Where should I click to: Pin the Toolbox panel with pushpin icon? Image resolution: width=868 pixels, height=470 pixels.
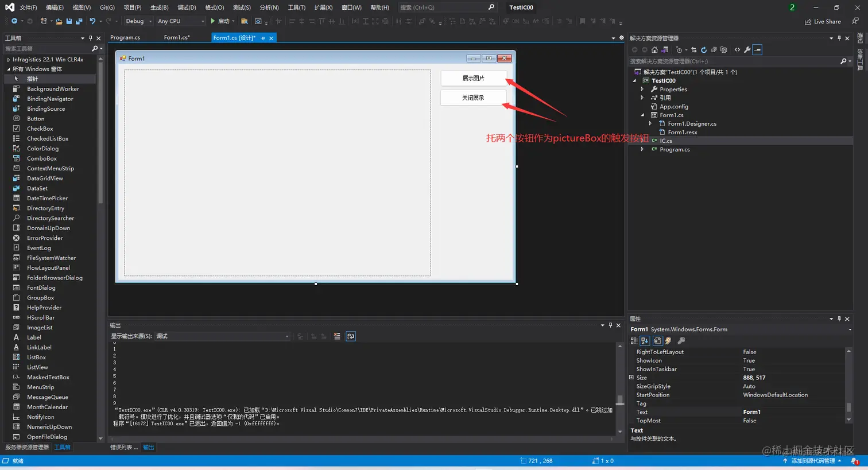pos(90,38)
